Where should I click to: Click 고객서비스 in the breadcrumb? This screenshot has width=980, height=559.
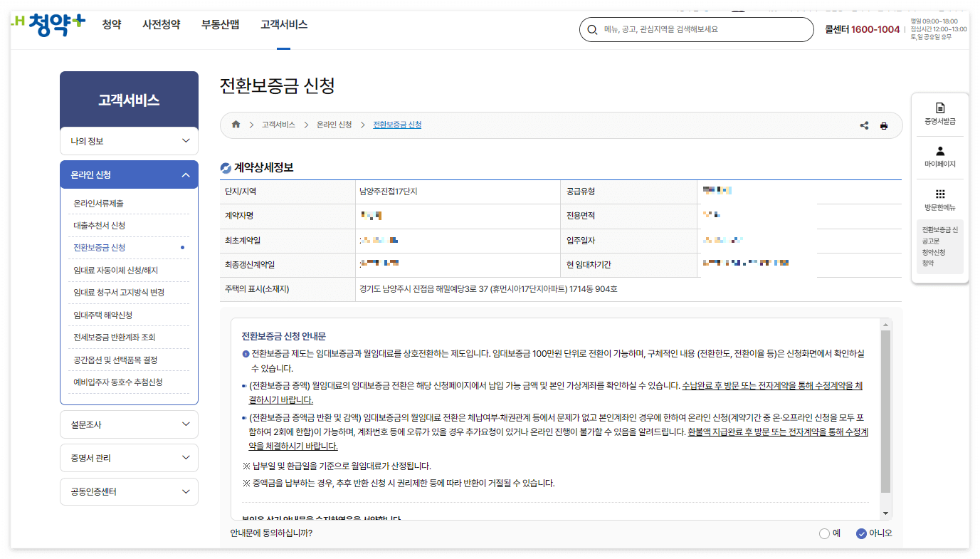coord(278,125)
